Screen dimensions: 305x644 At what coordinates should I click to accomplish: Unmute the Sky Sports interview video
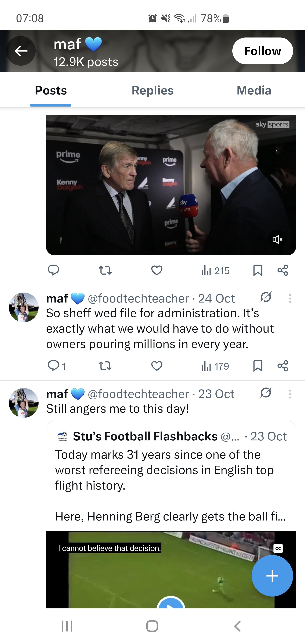(x=277, y=240)
